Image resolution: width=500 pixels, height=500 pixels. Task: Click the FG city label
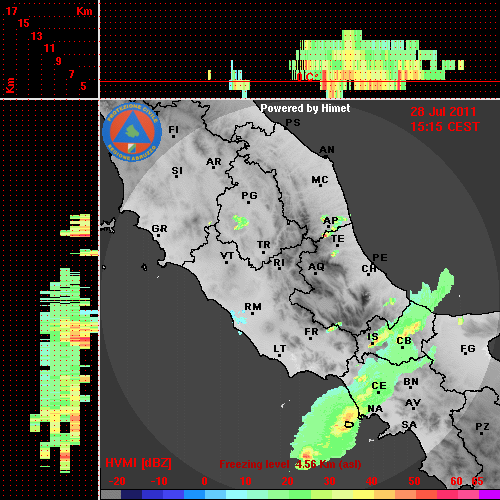(x=468, y=349)
